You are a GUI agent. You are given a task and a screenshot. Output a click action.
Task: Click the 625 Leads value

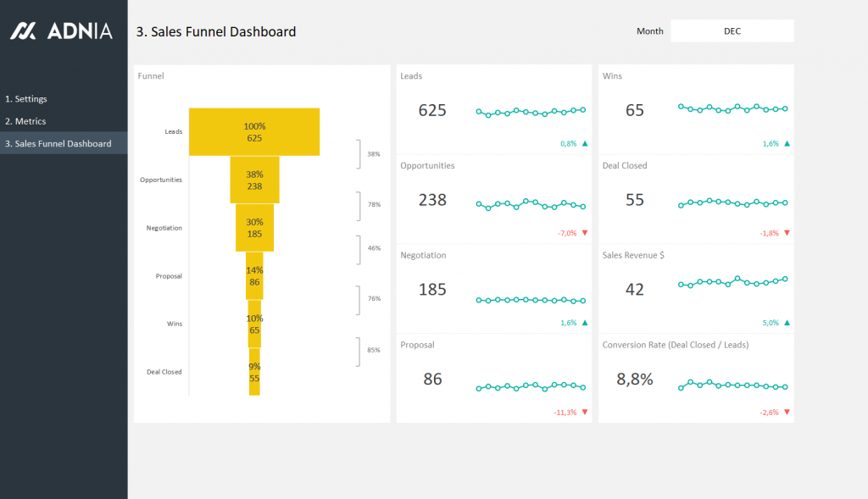431,110
